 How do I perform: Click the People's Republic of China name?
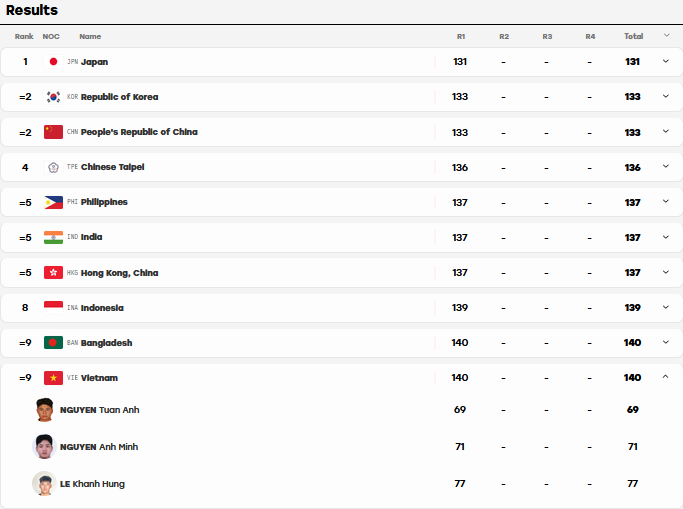pyautogui.click(x=139, y=132)
